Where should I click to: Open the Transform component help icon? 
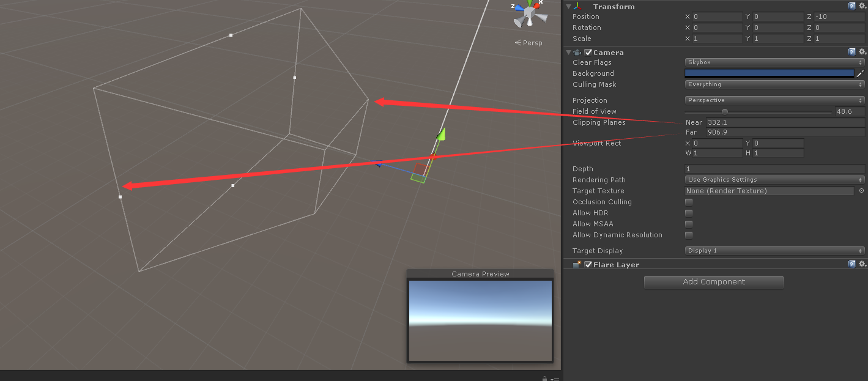(x=852, y=6)
